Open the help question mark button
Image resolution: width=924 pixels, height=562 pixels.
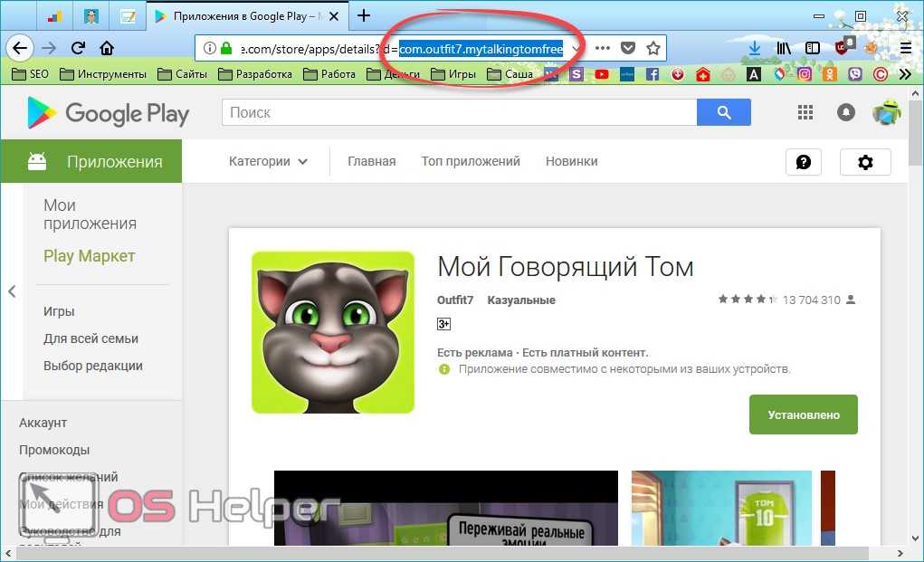(803, 162)
